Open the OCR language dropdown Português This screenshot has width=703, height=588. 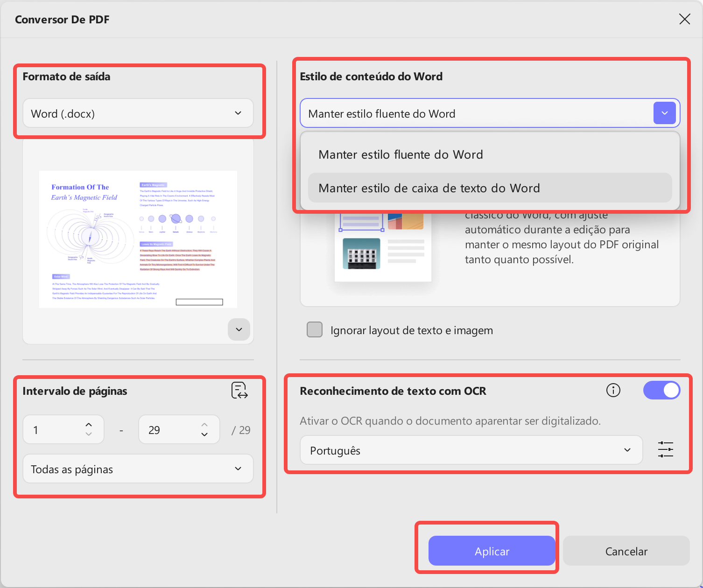click(x=471, y=450)
